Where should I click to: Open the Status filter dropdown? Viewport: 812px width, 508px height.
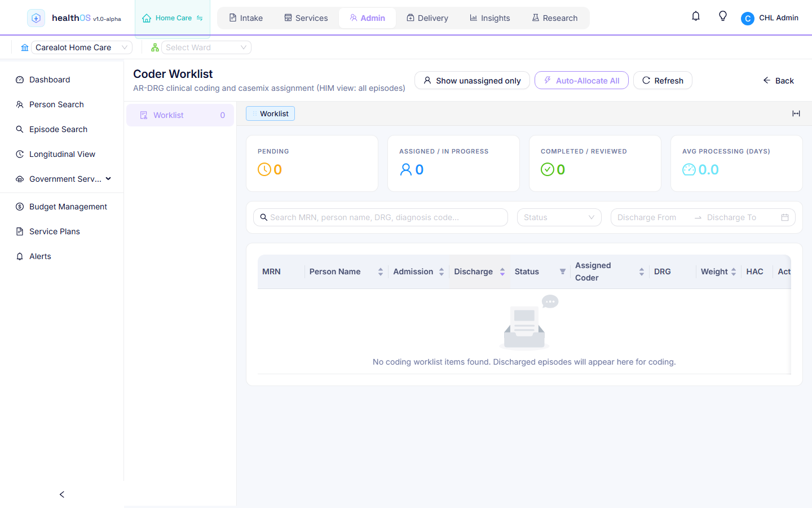pos(559,217)
